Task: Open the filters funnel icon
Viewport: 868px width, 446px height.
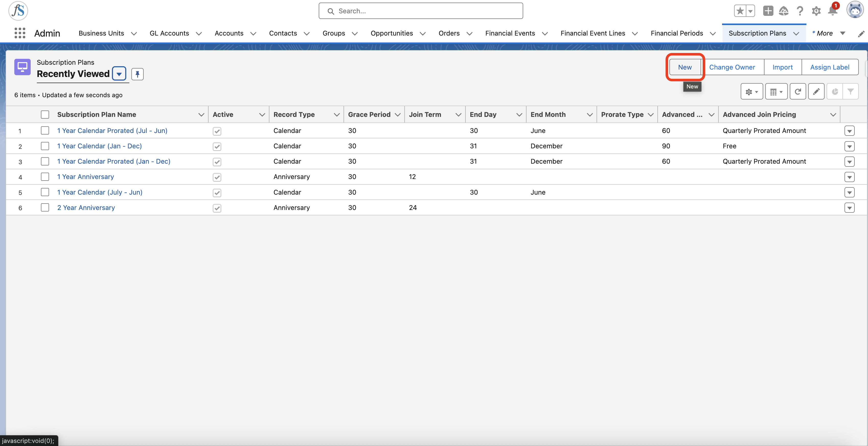Action: (850, 92)
